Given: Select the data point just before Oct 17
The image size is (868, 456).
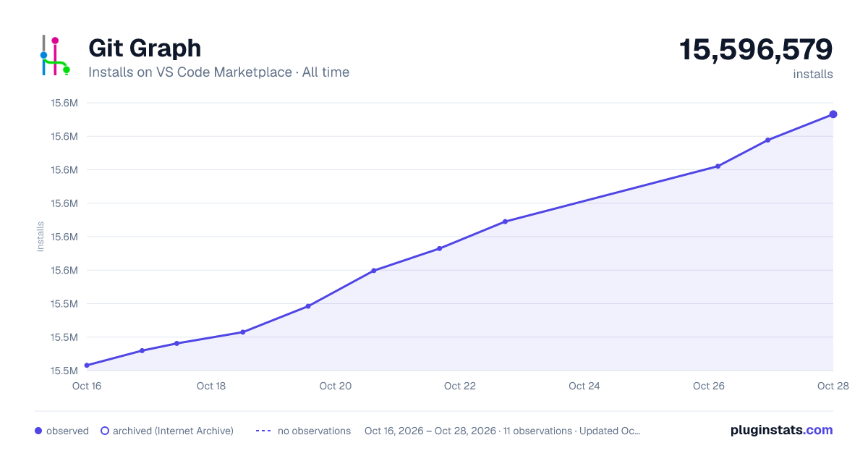Looking at the screenshot, I should tap(142, 350).
